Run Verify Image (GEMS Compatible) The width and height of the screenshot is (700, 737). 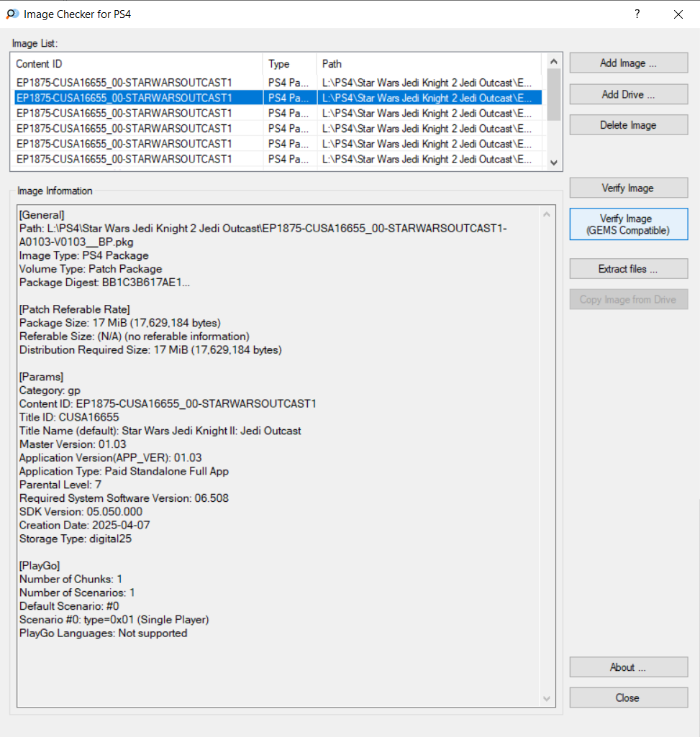coord(628,224)
